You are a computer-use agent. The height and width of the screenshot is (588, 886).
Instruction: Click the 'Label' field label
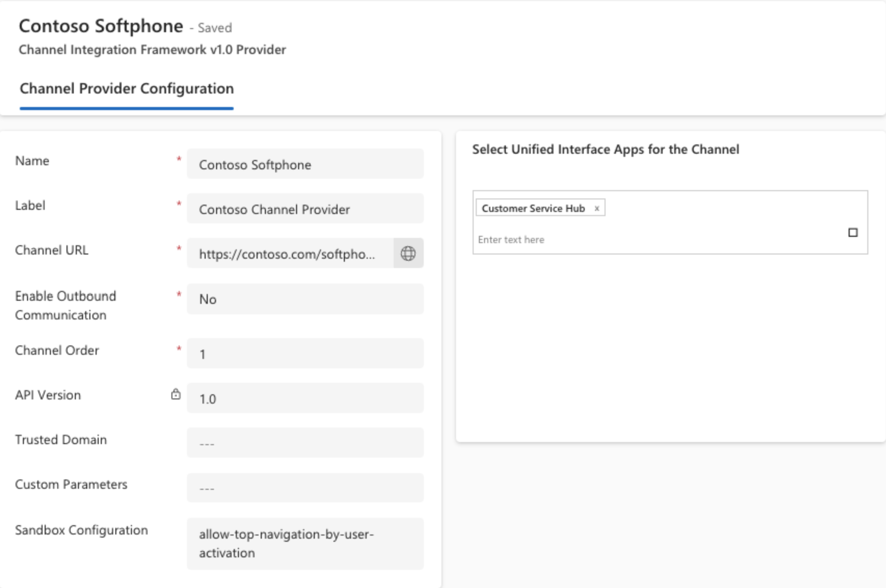[x=30, y=206]
